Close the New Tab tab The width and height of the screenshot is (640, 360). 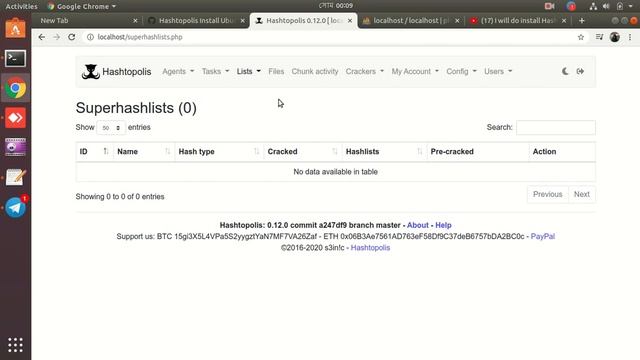pyautogui.click(x=135, y=20)
